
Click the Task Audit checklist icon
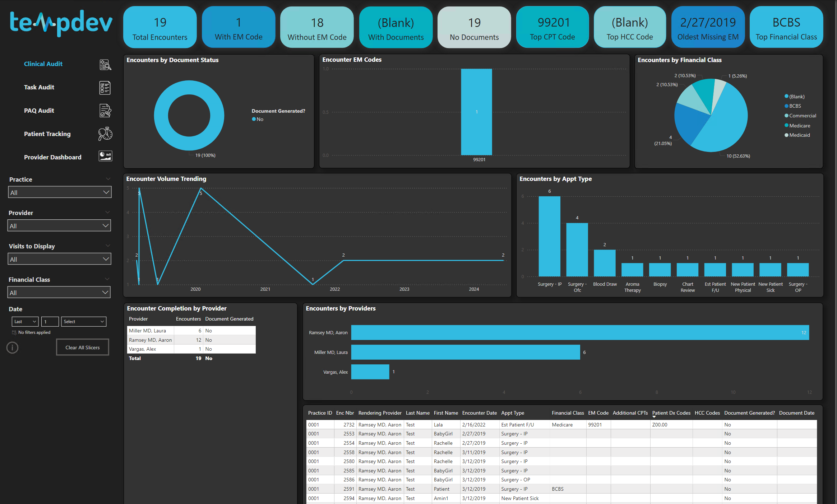pyautogui.click(x=105, y=88)
